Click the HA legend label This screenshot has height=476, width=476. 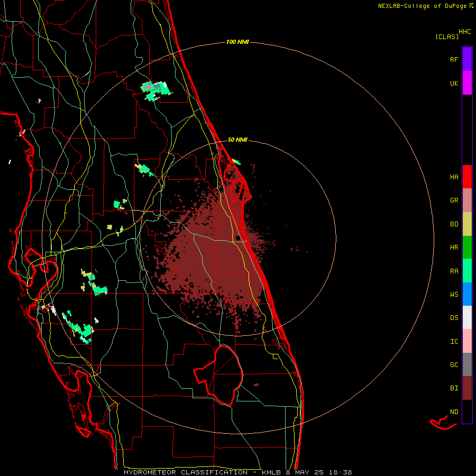(454, 177)
